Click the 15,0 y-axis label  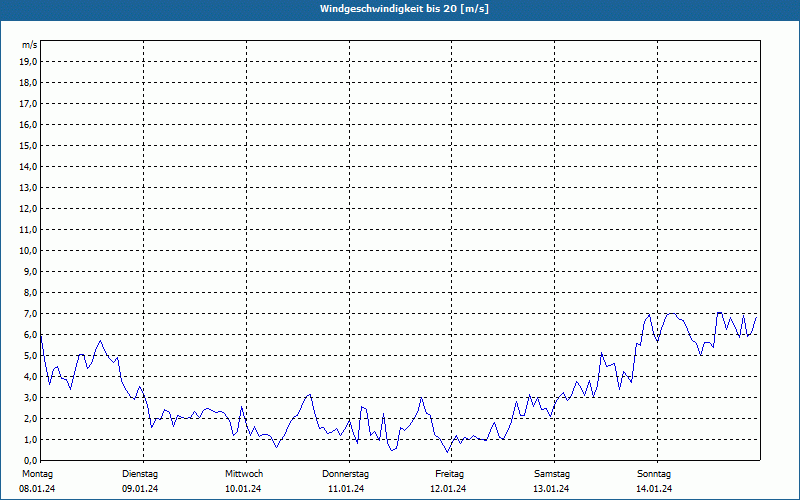point(28,145)
